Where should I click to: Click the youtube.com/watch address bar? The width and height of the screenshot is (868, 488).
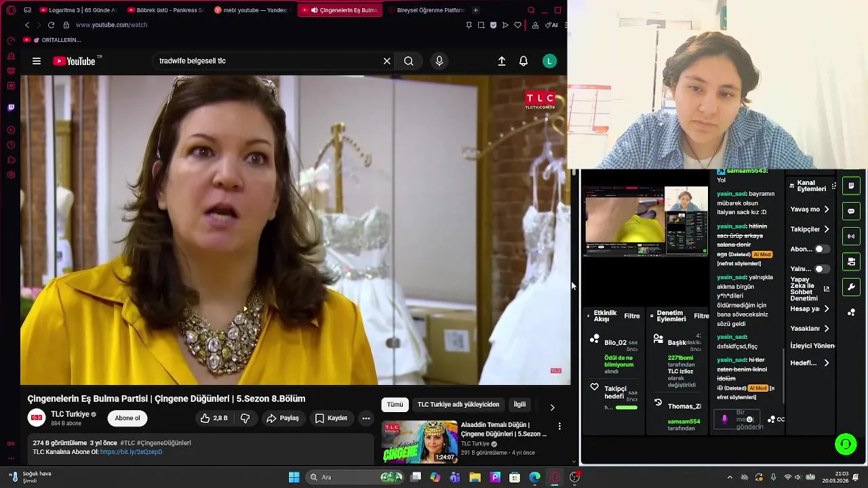point(112,25)
